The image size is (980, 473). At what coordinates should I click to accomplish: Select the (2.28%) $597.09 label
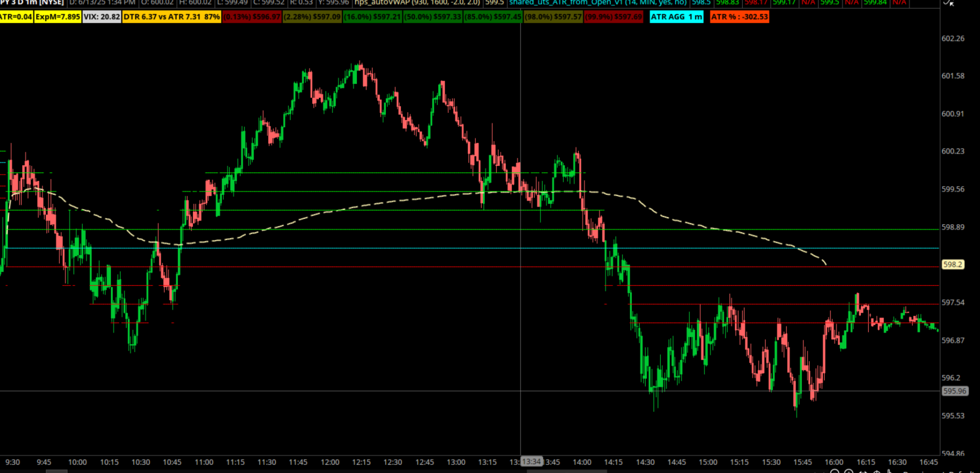pos(313,17)
